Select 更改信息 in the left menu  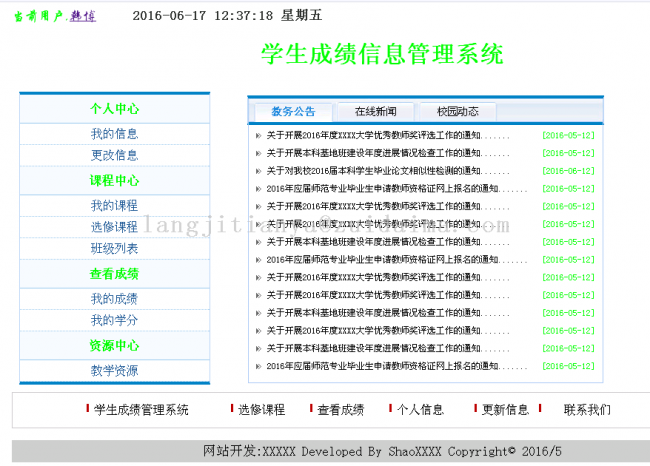(114, 155)
